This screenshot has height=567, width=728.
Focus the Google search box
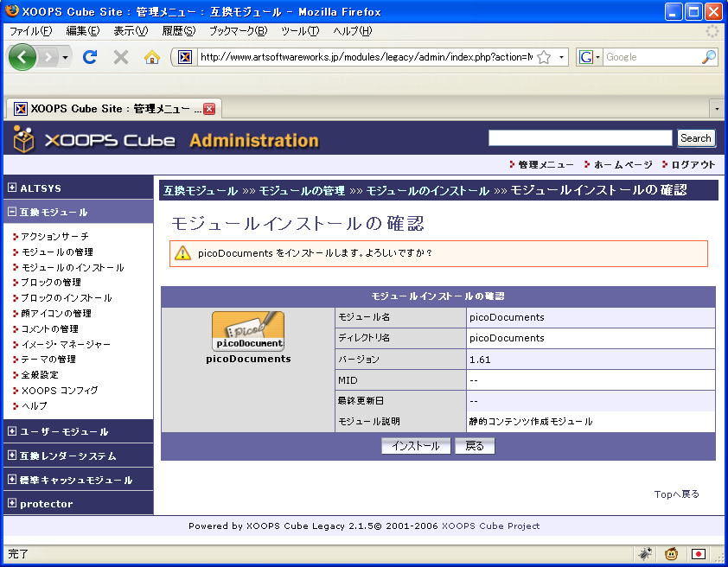[652, 57]
